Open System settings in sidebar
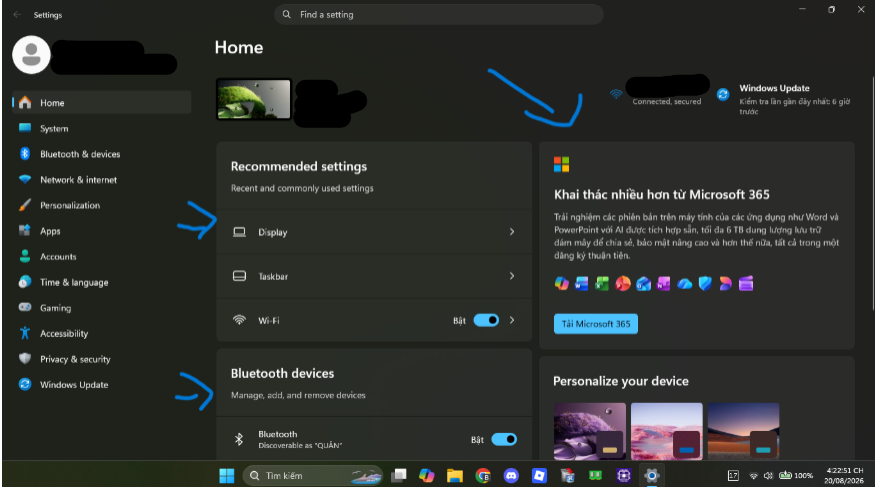Image resolution: width=875 pixels, height=487 pixels. click(102, 128)
